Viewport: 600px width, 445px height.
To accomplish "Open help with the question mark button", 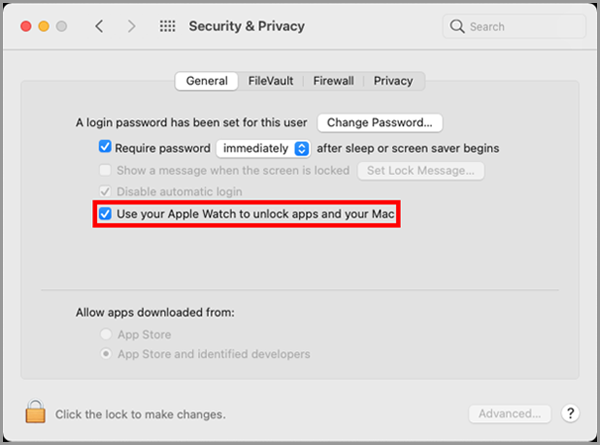I will 571,413.
